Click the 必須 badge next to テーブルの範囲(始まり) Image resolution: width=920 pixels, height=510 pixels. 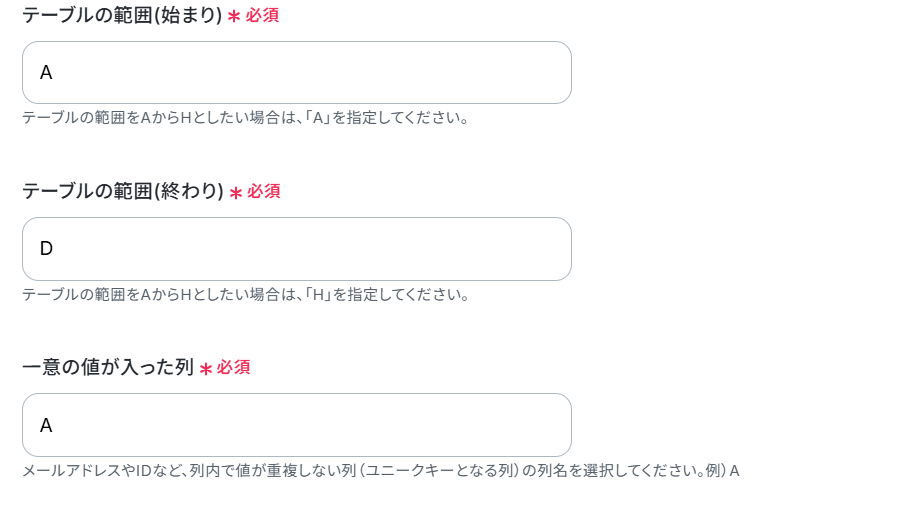262,15
